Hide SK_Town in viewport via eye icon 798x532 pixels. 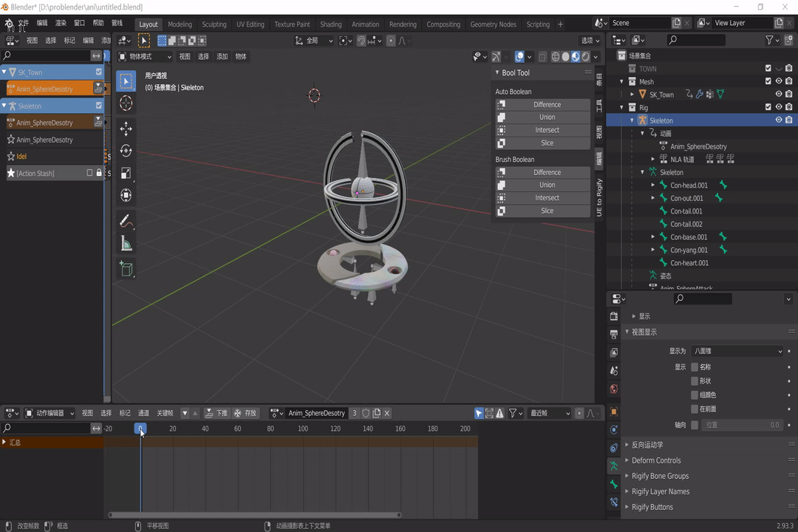pos(779,94)
